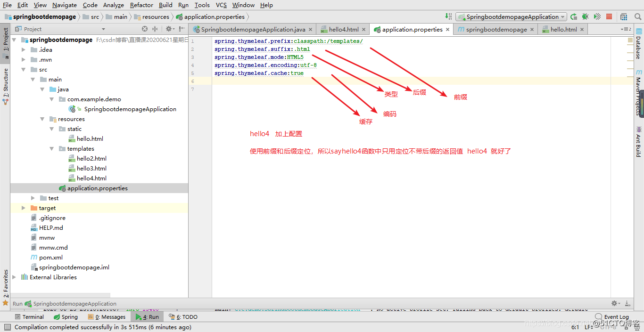
Task: Click Collapse All icon in Project panel
Action: [155, 29]
